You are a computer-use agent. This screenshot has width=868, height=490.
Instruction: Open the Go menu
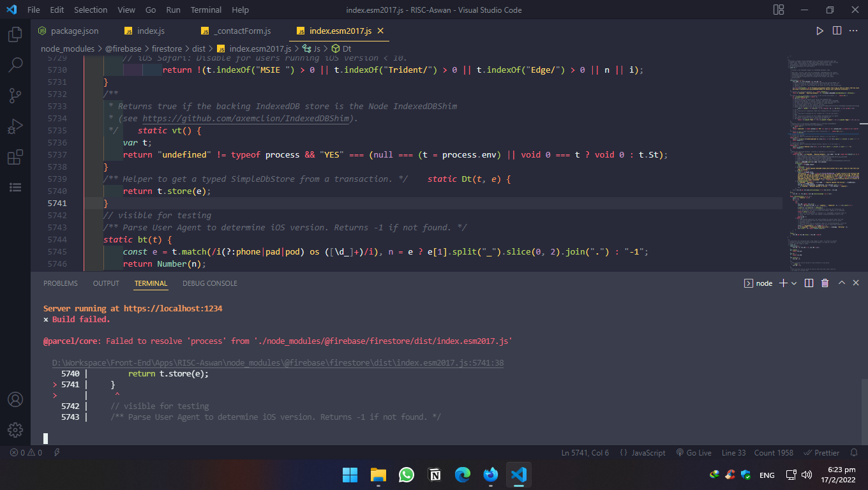[151, 10]
